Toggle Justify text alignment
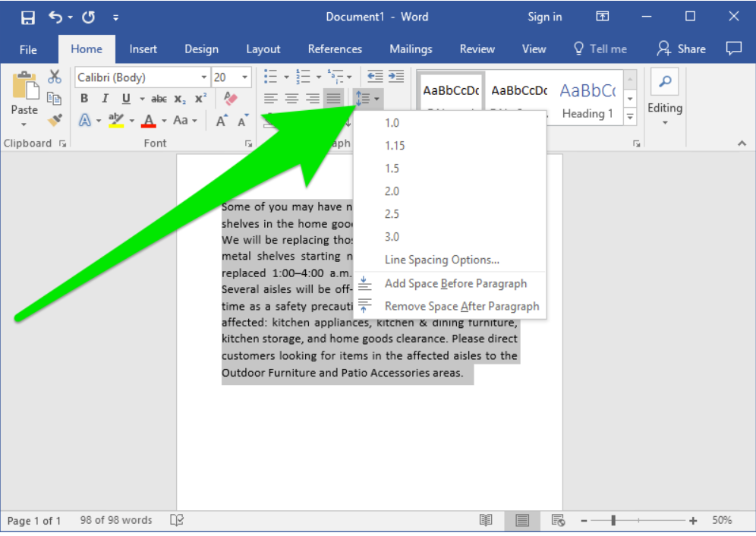This screenshot has width=756, height=536. click(332, 99)
